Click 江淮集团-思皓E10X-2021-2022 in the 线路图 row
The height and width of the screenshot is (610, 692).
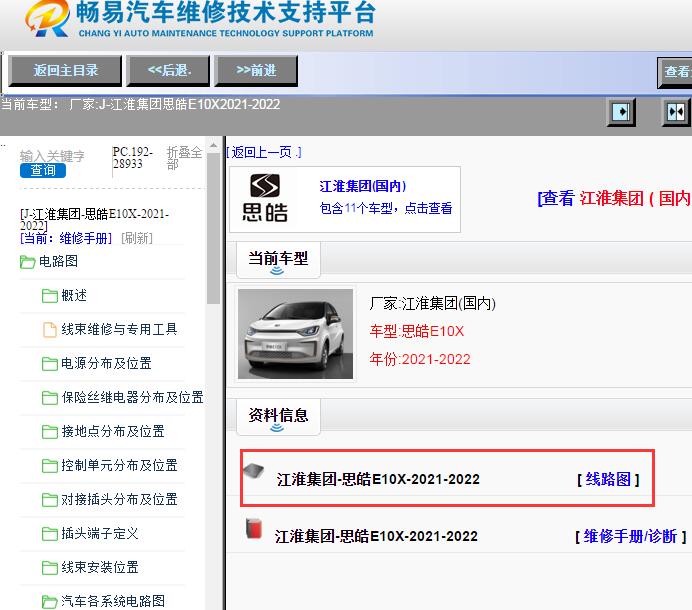(x=378, y=479)
